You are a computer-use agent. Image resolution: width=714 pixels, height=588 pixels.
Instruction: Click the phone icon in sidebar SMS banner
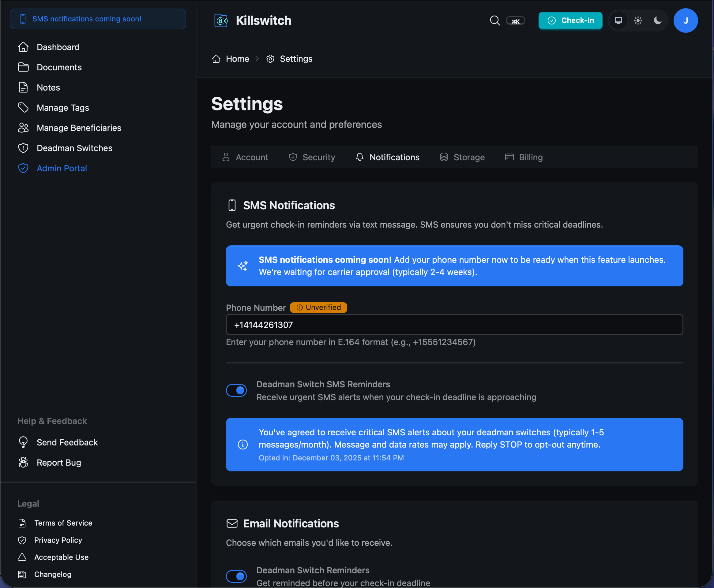pyautogui.click(x=23, y=19)
